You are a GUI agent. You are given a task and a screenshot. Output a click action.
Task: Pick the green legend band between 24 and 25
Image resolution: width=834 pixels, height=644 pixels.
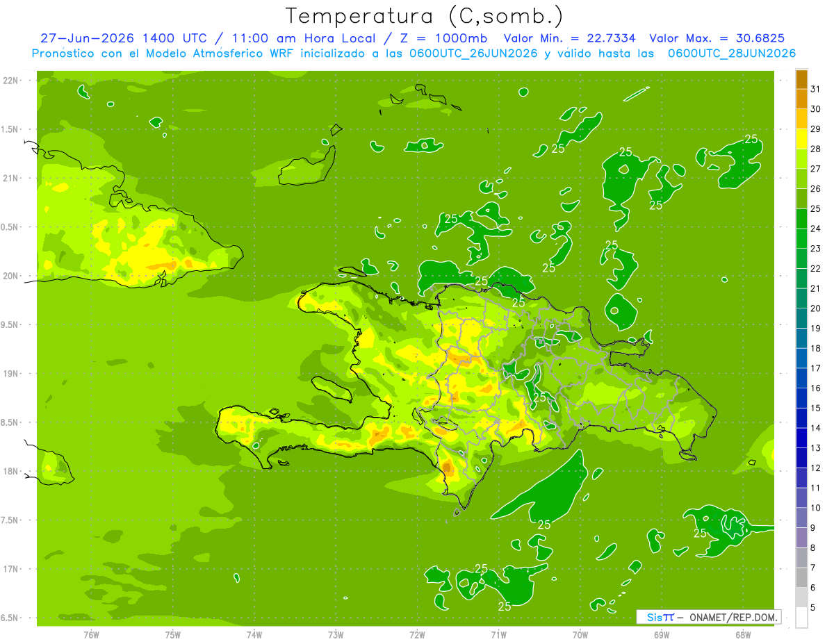[801, 220]
